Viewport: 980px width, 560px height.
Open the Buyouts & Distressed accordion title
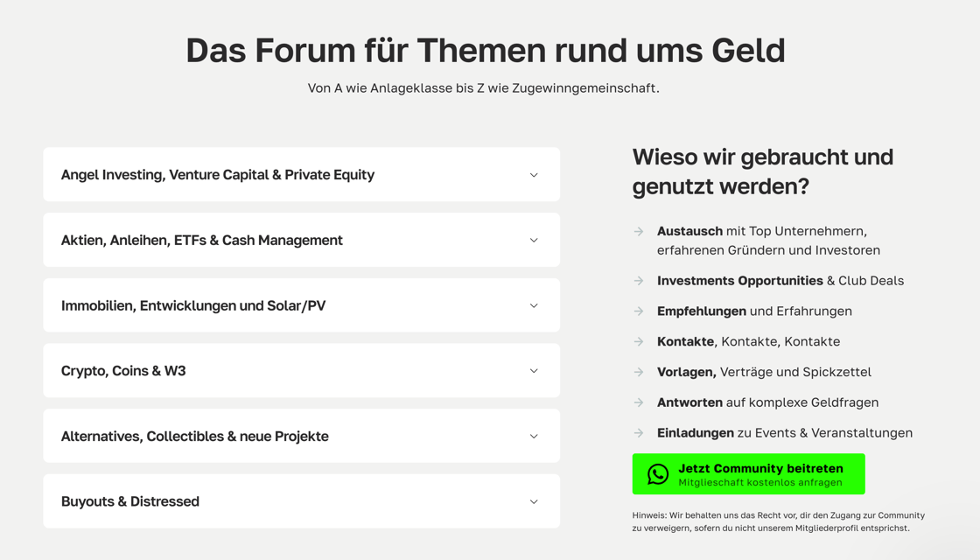pos(130,501)
